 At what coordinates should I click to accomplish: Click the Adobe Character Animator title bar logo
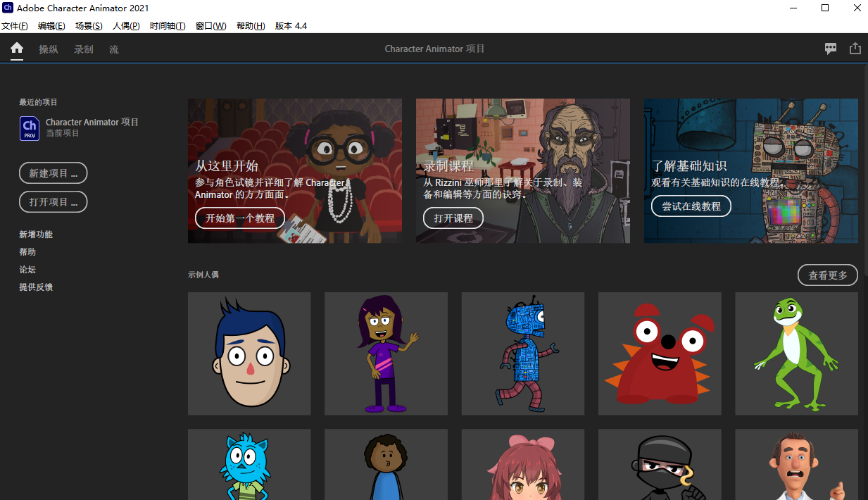point(8,8)
